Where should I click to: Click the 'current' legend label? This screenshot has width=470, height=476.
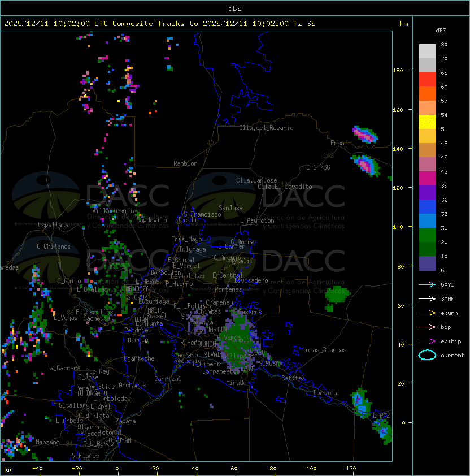[452, 356]
